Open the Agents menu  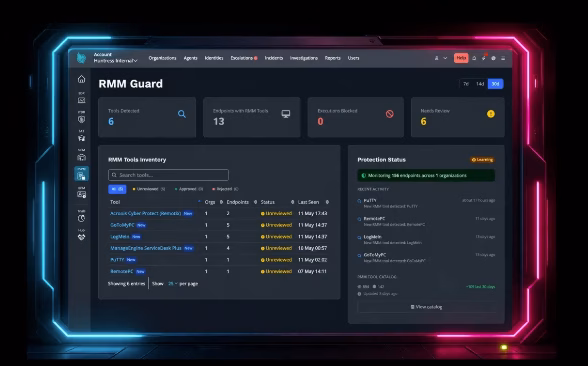pos(190,58)
